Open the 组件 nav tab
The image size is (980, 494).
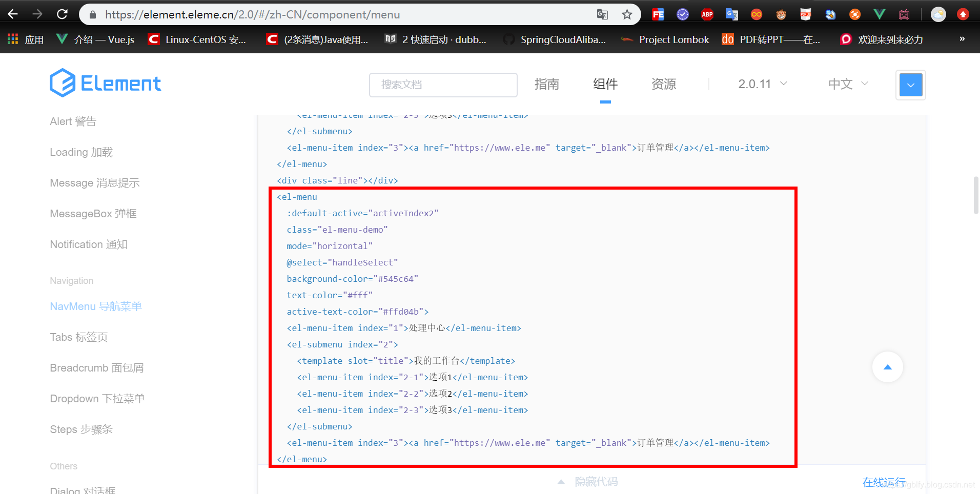pos(605,84)
